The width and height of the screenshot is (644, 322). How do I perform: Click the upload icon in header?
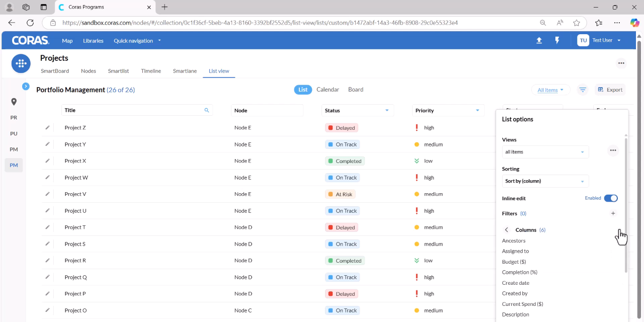click(539, 40)
